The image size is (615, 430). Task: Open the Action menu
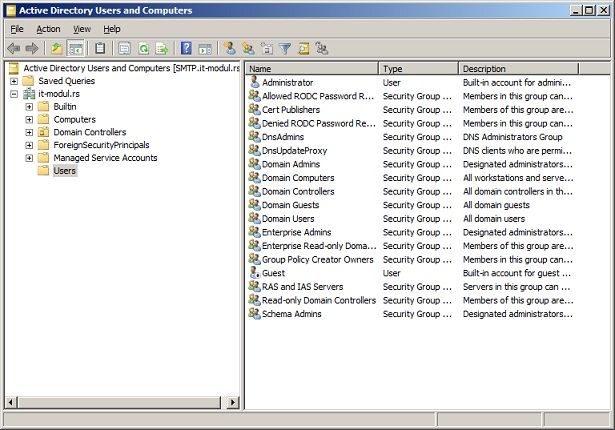(x=48, y=29)
